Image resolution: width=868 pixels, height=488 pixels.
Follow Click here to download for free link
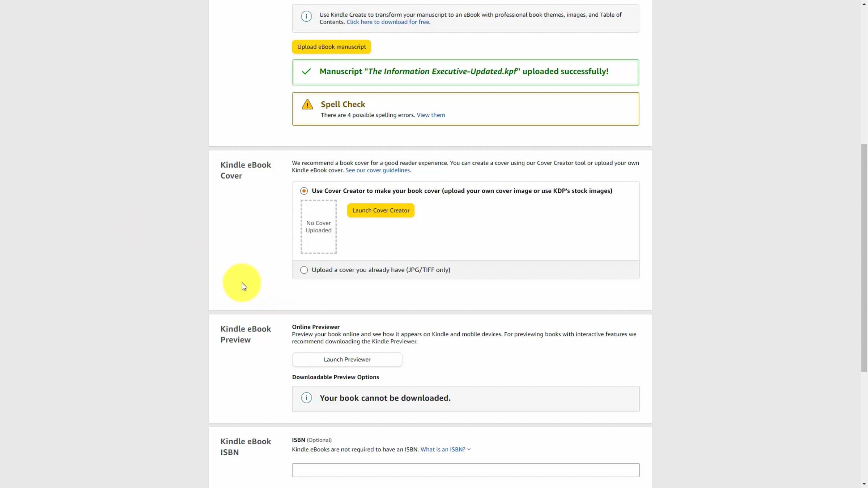coord(388,22)
